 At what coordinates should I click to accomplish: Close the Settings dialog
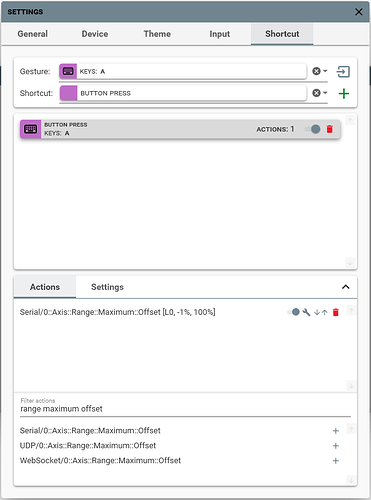(x=359, y=12)
